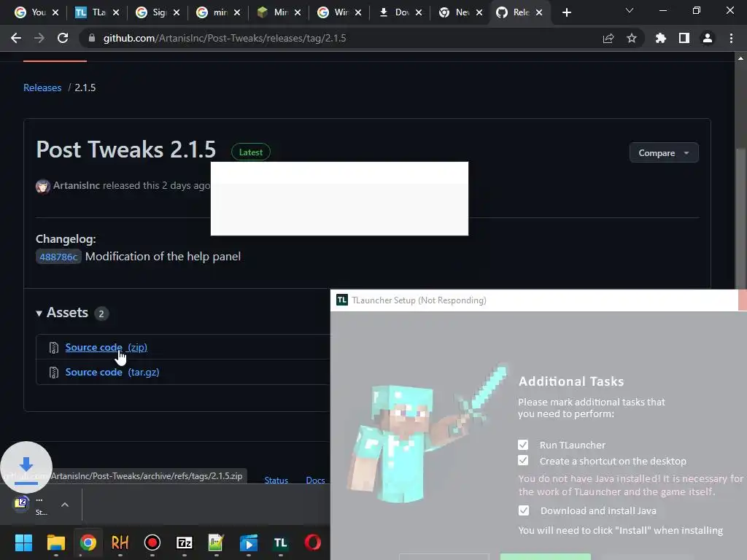Go back in the Chrome browser
Viewport: 747px width, 560px height.
[x=16, y=38]
